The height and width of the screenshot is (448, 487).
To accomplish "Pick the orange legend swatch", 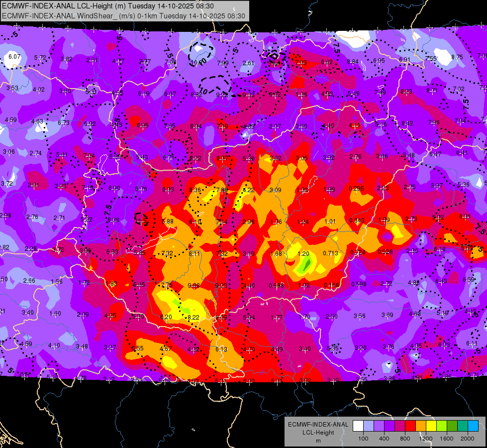I will tap(421, 426).
